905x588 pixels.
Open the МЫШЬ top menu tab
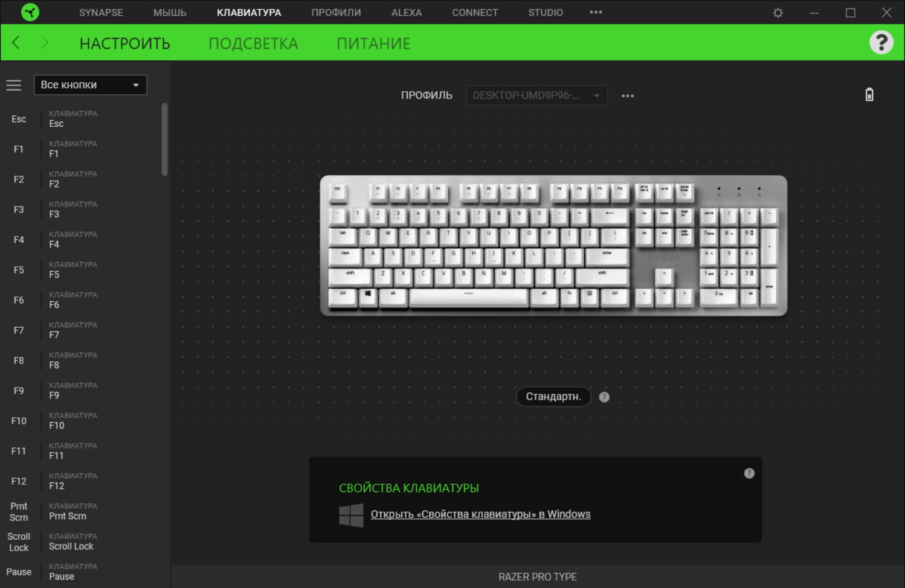(x=170, y=12)
